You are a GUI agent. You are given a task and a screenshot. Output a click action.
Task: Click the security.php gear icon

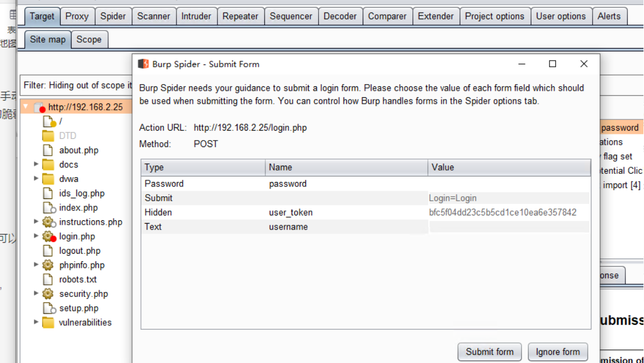pyautogui.click(x=48, y=294)
